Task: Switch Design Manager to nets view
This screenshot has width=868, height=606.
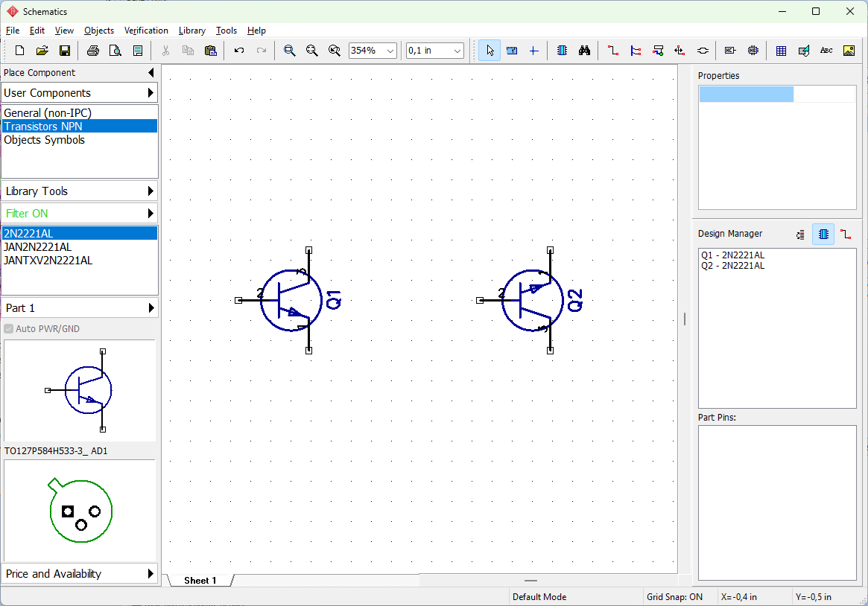Action: tap(846, 235)
